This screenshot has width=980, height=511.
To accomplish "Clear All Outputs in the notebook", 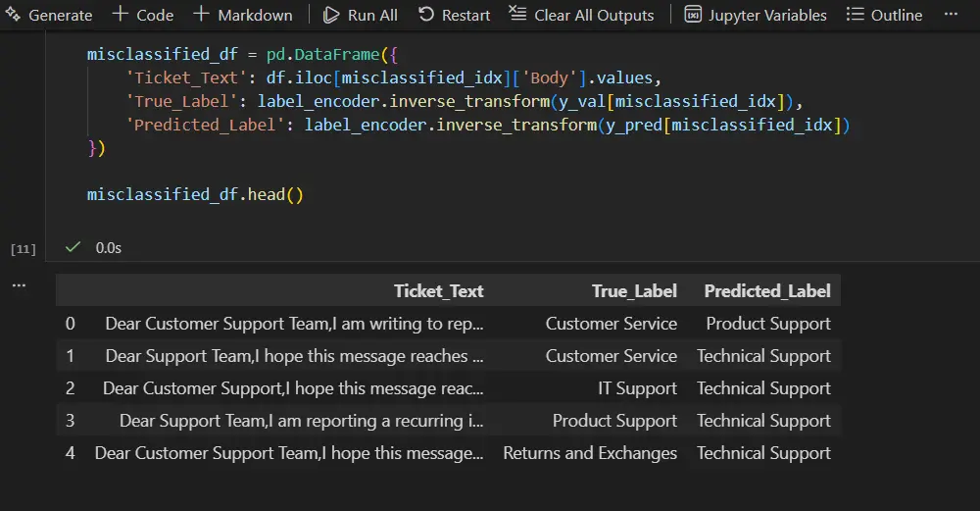I will click(582, 15).
